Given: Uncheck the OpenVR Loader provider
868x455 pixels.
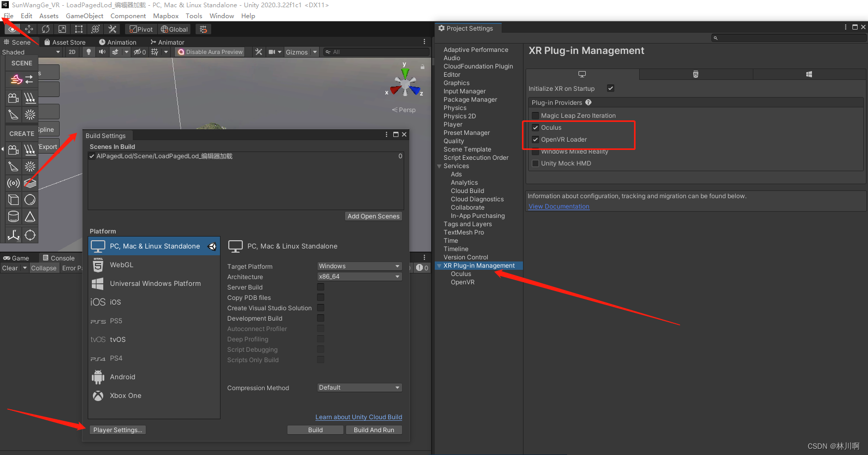Looking at the screenshot, I should click(535, 140).
